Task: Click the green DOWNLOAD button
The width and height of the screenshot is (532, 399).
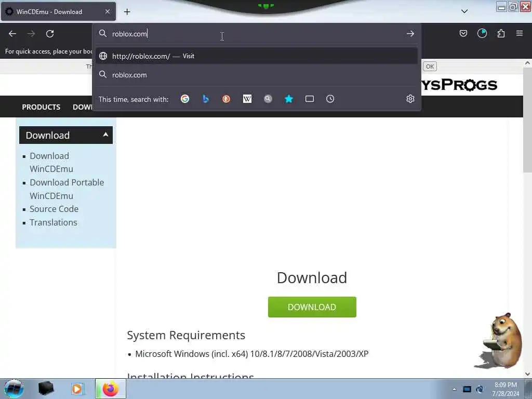Action: [x=312, y=307]
